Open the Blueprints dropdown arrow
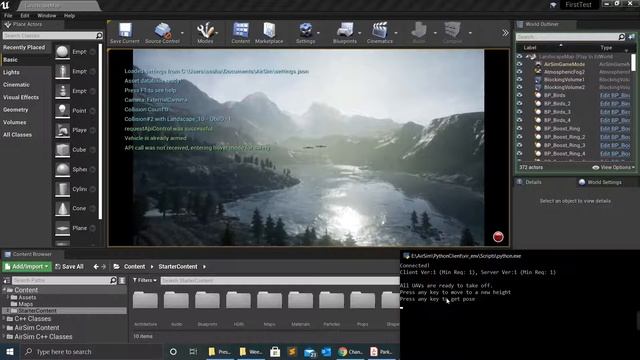Image resolution: width=640 pixels, height=360 pixels. (x=360, y=33)
